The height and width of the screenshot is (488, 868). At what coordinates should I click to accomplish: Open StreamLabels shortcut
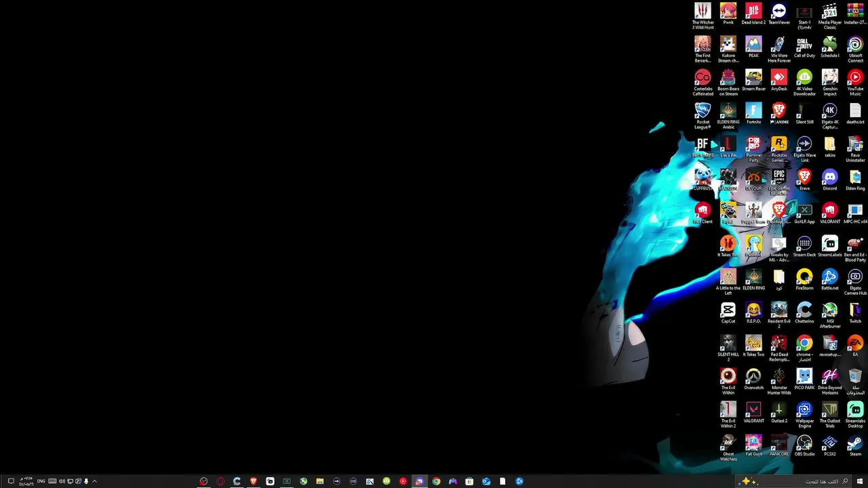pyautogui.click(x=829, y=247)
